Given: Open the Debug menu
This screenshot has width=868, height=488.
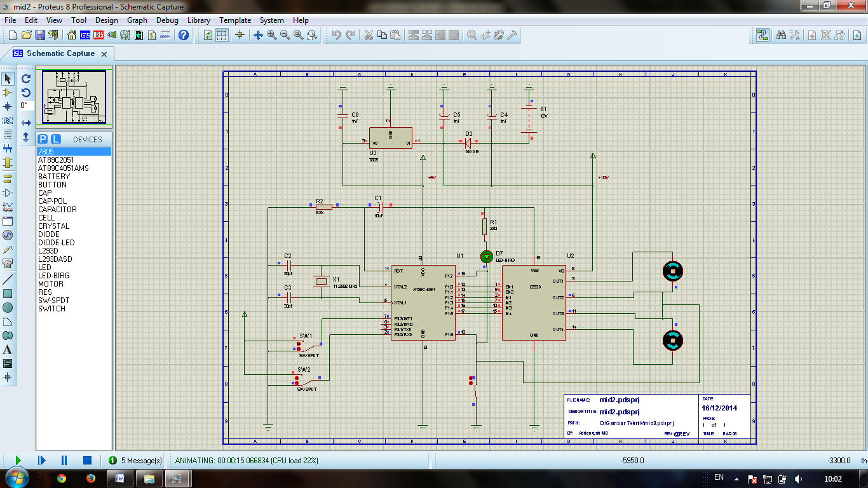Looking at the screenshot, I should pos(167,20).
